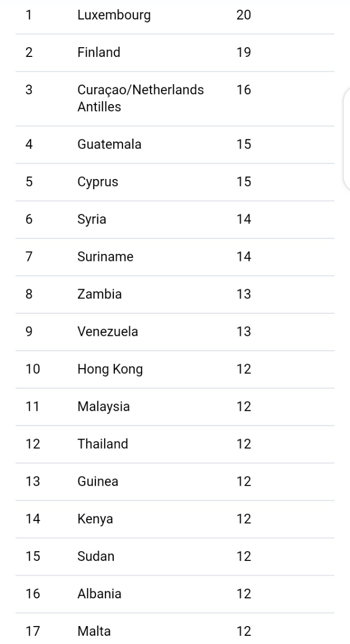The width and height of the screenshot is (350, 644).
Task: Click the Luxembourg country name
Action: coord(114,15)
